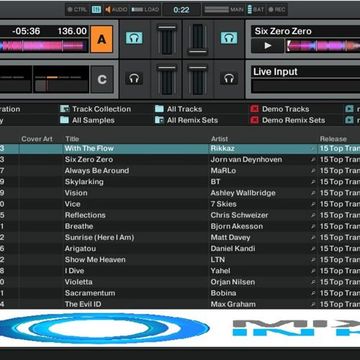Open Demo Remix Sets favorite
Image resolution: width=360 pixels, height=360 pixels.
click(288, 120)
